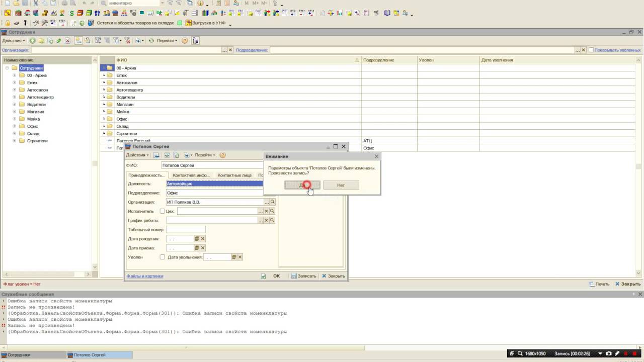This screenshot has width=644, height=362.
Task: Switch to Сотрудники window in bottom taskbar
Action: [x=33, y=355]
